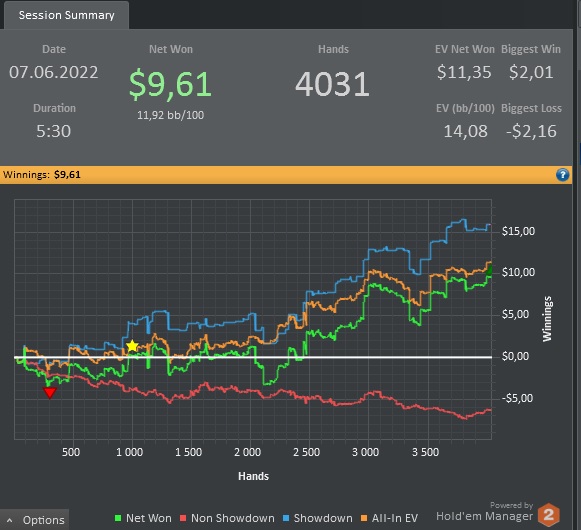Click the vertical Winnings axis title
The image size is (581, 530).
547,319
